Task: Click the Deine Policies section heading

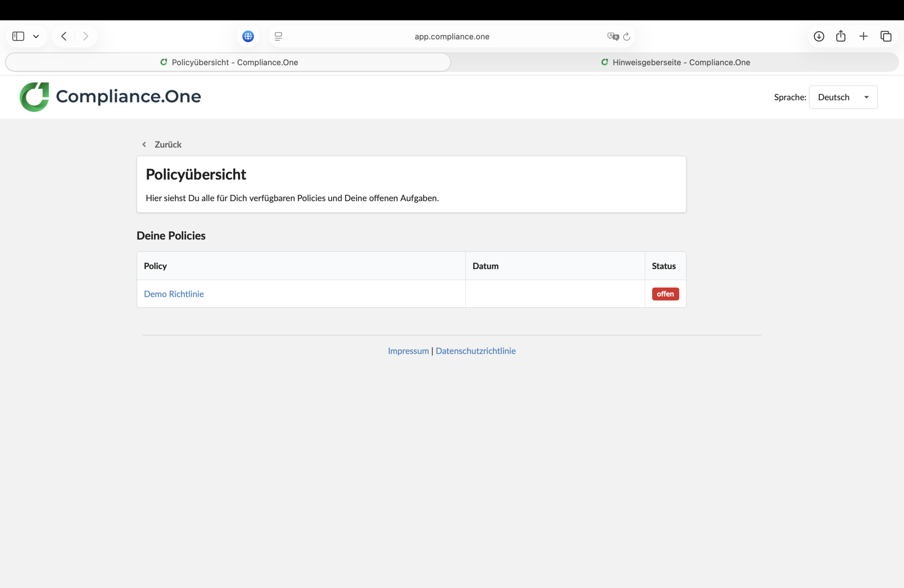Action: click(171, 236)
